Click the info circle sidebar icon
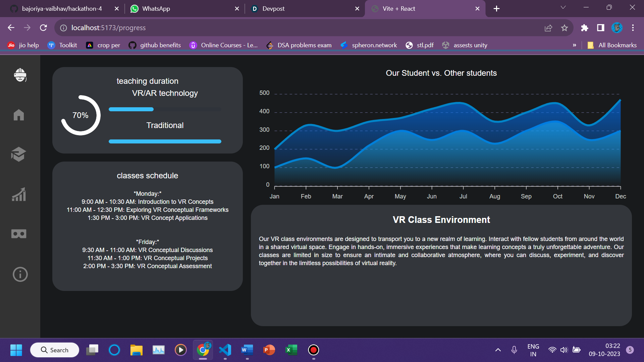 tap(20, 275)
